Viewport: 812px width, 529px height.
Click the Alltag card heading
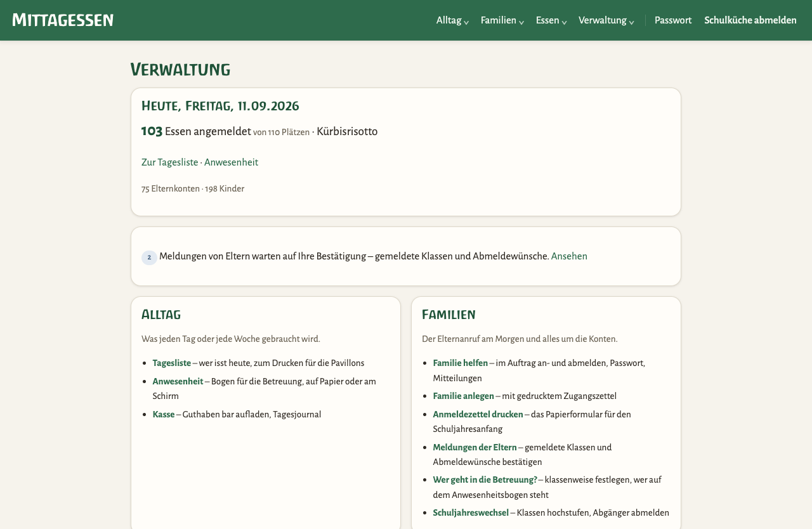(x=161, y=315)
